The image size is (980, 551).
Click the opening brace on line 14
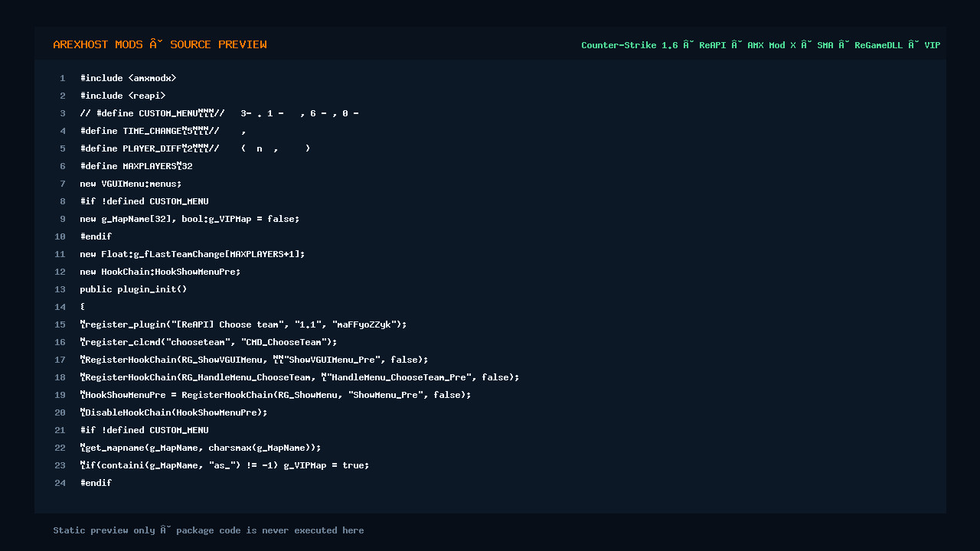pos(83,307)
